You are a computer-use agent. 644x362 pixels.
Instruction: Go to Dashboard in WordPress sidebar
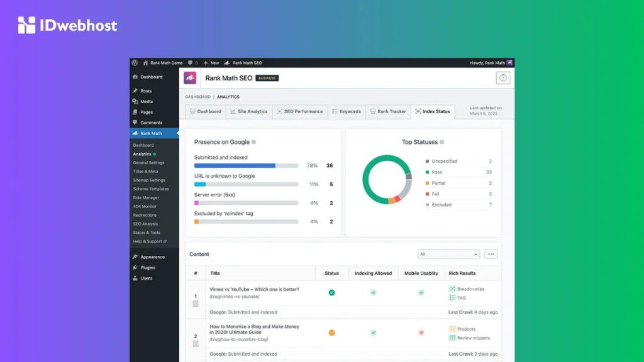pyautogui.click(x=155, y=77)
